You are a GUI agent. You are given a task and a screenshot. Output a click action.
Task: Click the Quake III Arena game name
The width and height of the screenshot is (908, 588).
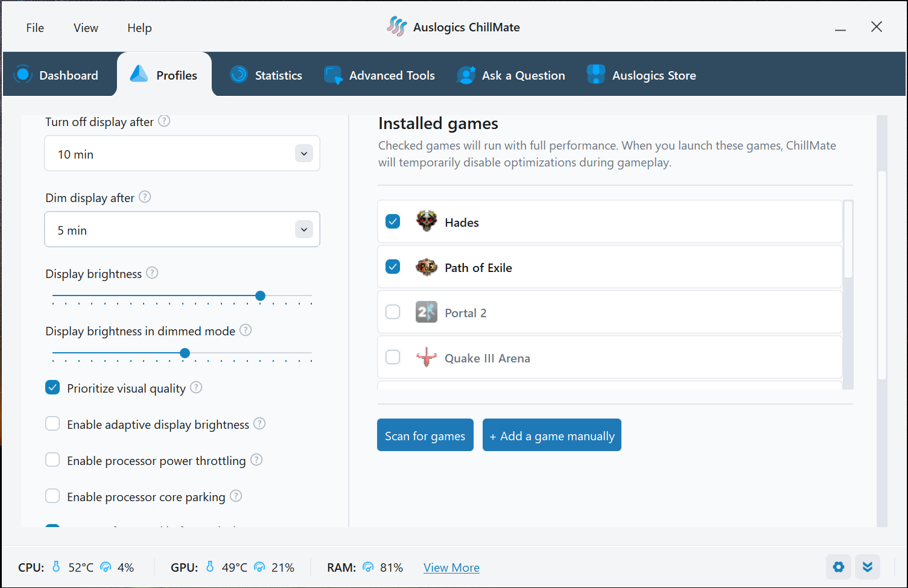coord(487,358)
